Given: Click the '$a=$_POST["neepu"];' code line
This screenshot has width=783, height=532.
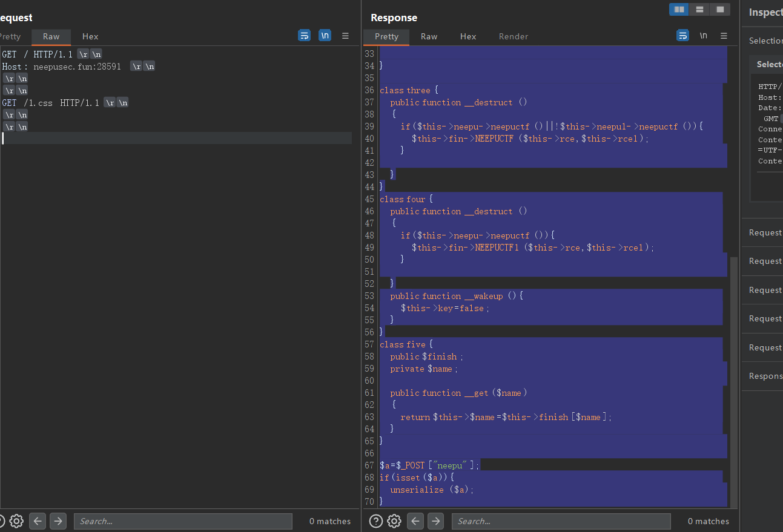Looking at the screenshot, I should [430, 465].
